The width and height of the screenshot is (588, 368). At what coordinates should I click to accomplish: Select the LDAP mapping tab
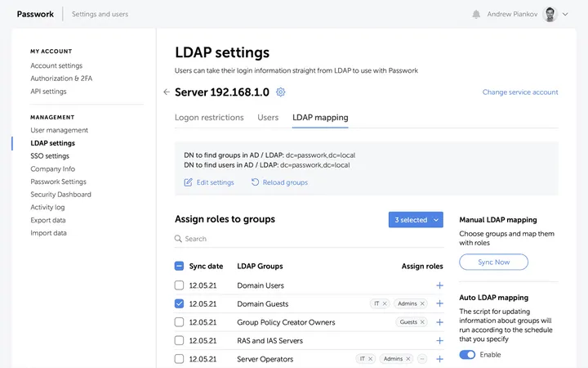[320, 118]
